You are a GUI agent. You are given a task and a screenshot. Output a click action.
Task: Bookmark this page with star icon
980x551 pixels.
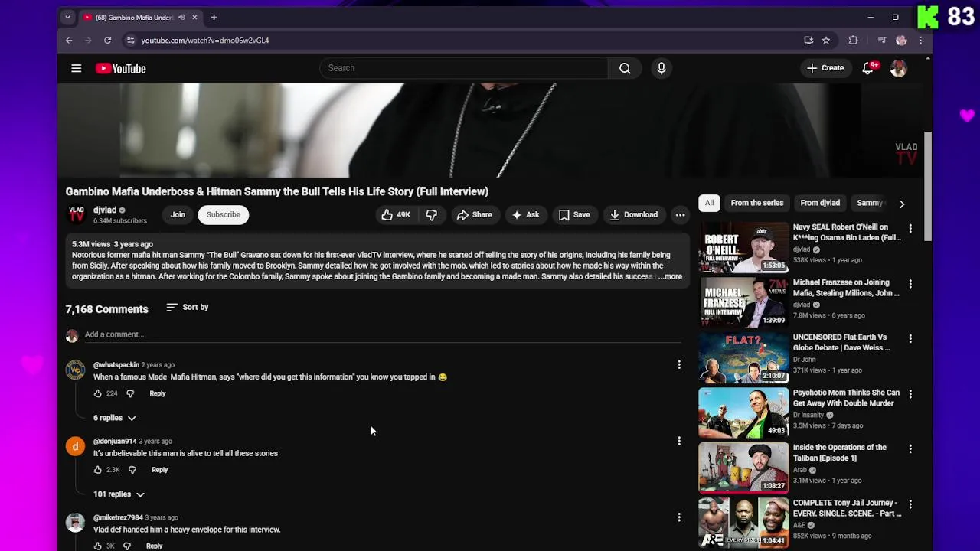tap(826, 41)
